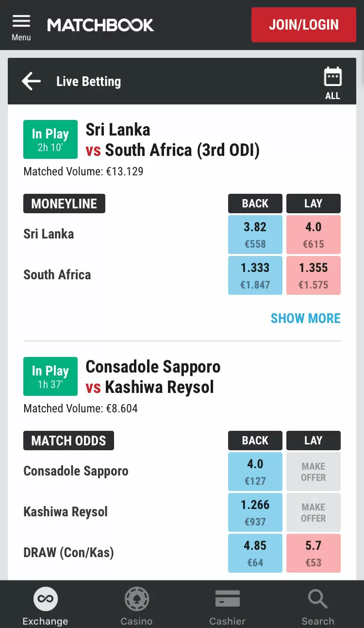Tap the Search magnifier icon
The width and height of the screenshot is (364, 628).
(x=318, y=599)
